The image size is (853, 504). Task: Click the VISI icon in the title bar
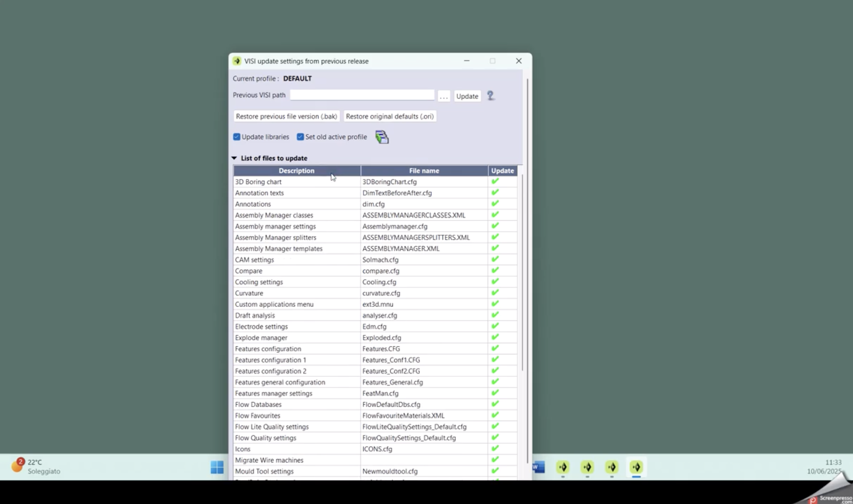[x=237, y=61]
